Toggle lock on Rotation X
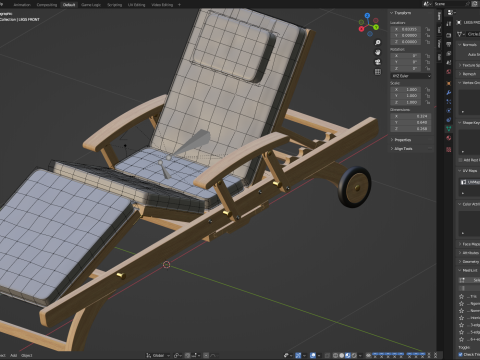480x360 pixels. [x=428, y=56]
